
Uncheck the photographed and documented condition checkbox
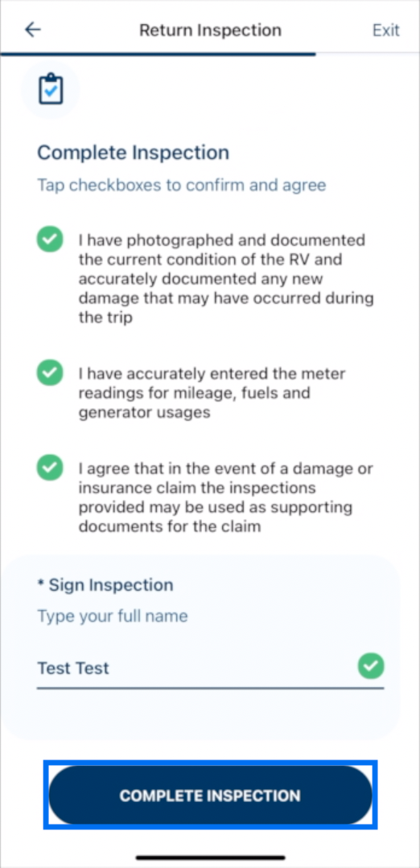[50, 240]
